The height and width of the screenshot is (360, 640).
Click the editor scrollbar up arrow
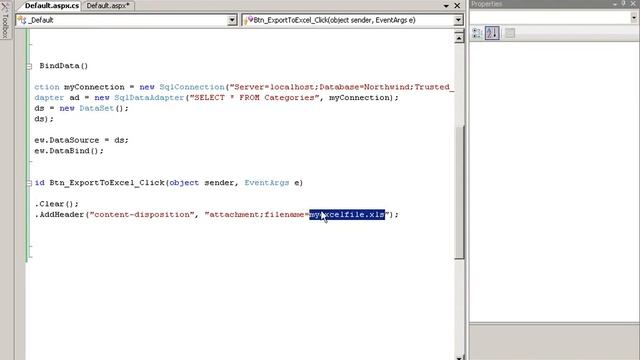[x=459, y=38]
